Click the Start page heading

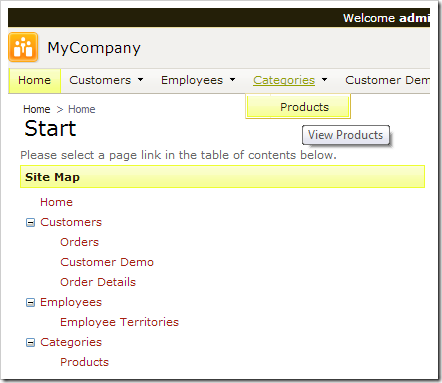(50, 128)
